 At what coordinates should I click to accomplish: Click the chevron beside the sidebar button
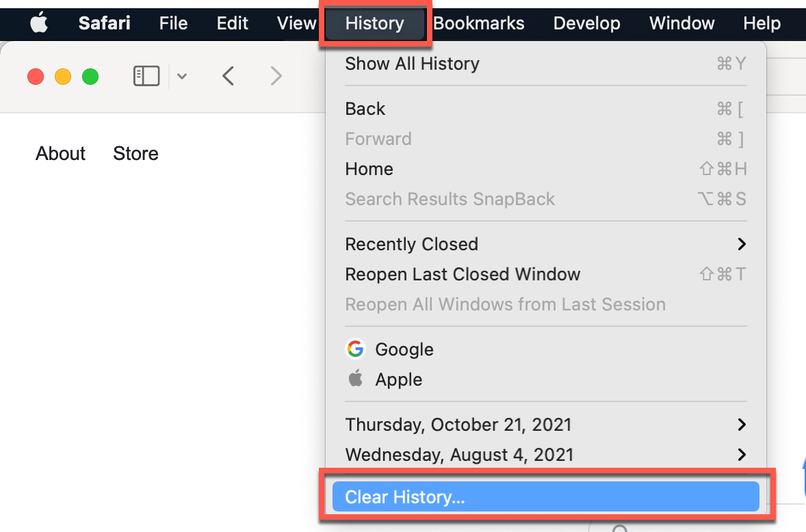[x=181, y=76]
